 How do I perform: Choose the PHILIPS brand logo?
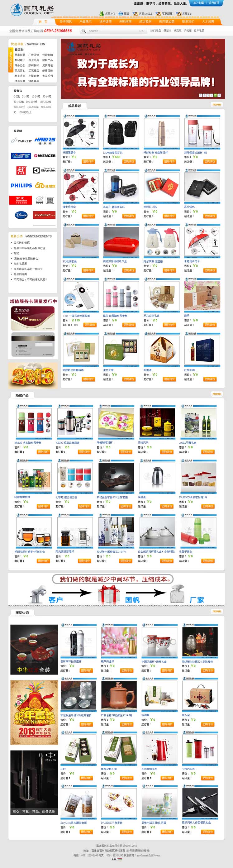coord(21,185)
